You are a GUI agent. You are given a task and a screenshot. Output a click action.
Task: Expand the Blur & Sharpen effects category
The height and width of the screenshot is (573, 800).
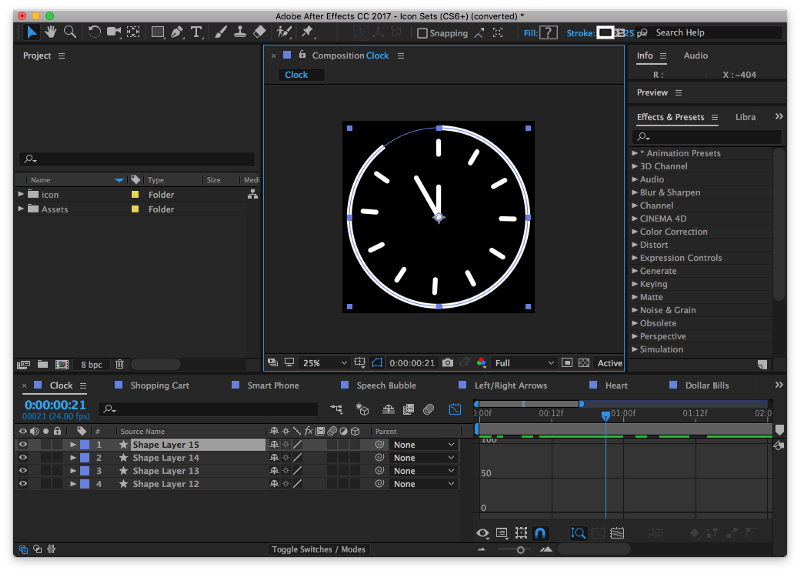[635, 192]
